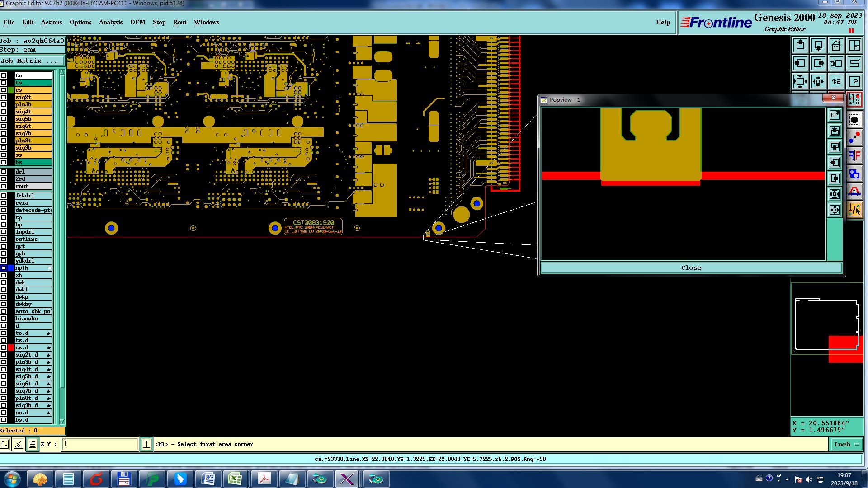Screen dimensions: 868x488
Task: Click the red cs.d layer color swatch
Action: click(11, 347)
